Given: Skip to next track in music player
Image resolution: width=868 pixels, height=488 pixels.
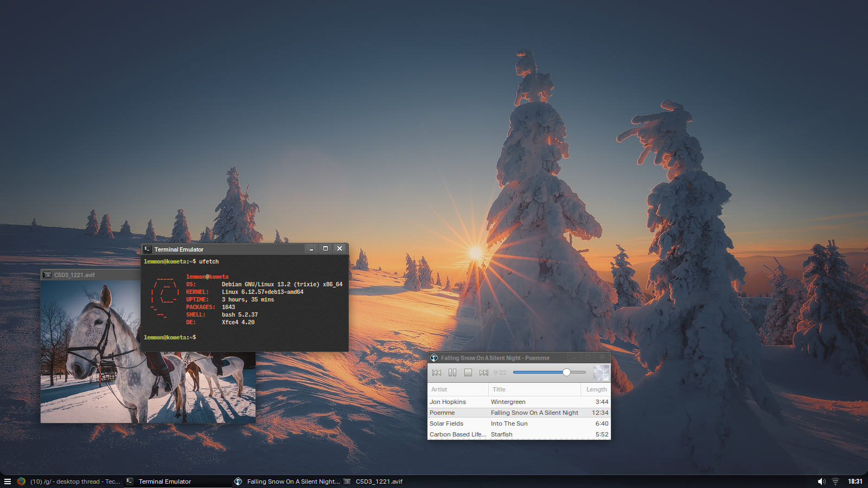Looking at the screenshot, I should 484,373.
